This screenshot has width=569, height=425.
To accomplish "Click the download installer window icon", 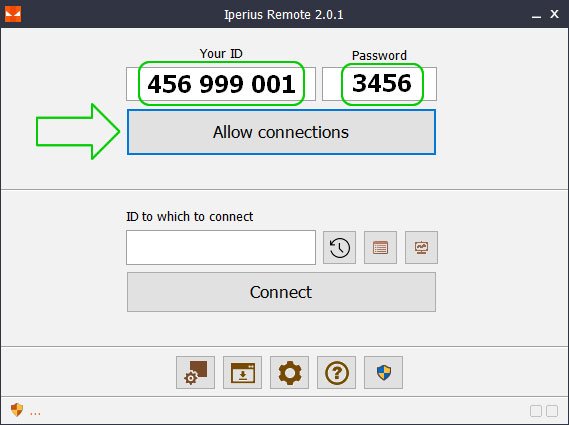I will tap(242, 373).
